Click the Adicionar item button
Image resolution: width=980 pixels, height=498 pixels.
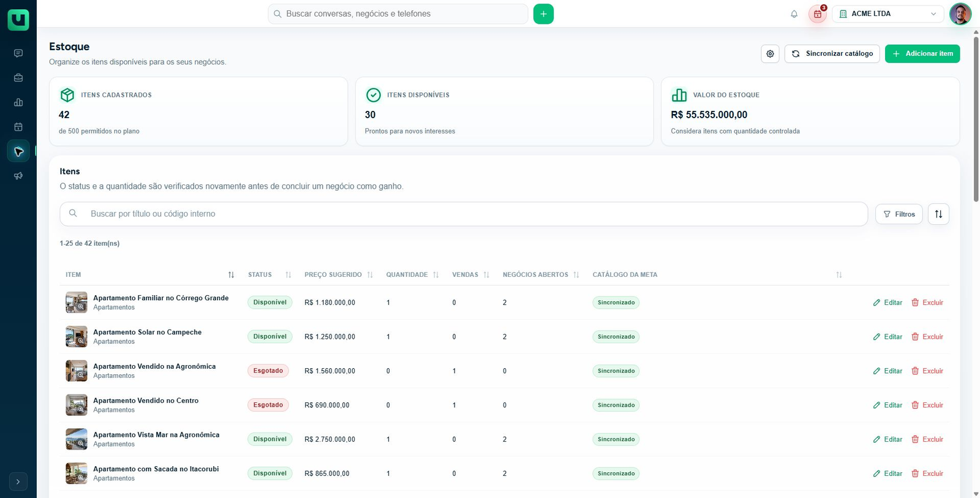click(x=922, y=54)
